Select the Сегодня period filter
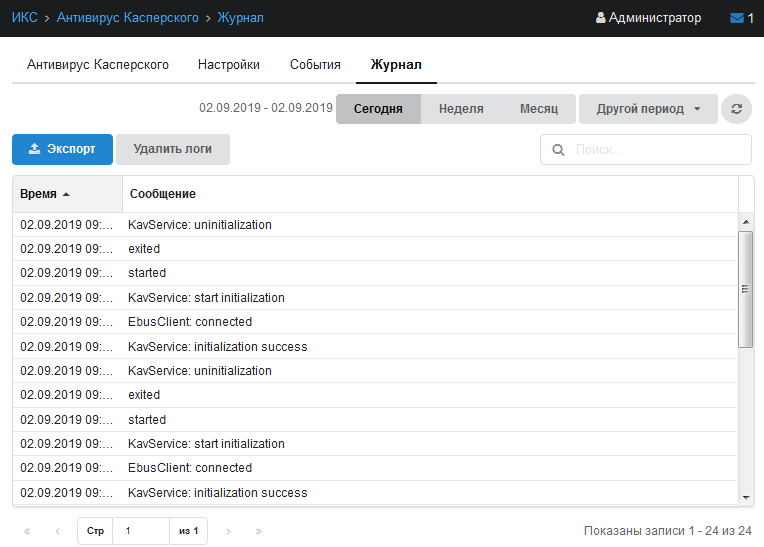 378,109
